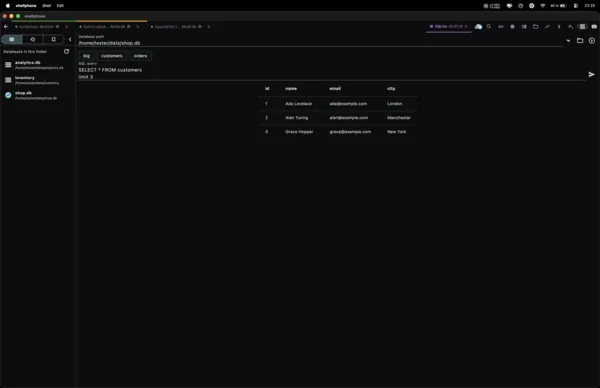Image resolution: width=600 pixels, height=388 pixels.
Task: Click the terminal prompt toolbar icon
Action: coord(571,26)
